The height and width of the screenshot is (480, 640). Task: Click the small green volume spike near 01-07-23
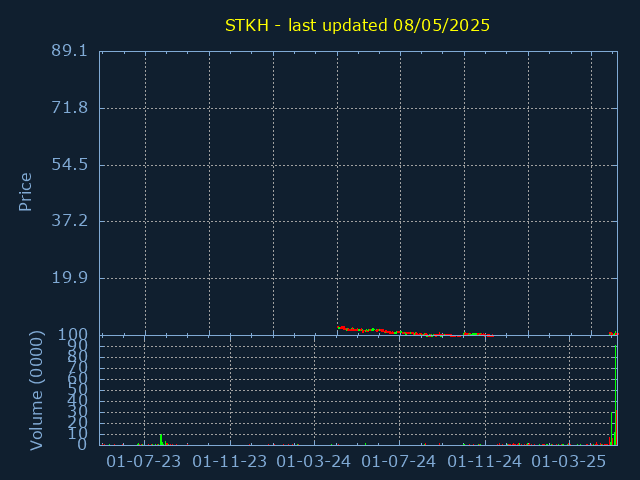[x=161, y=440]
